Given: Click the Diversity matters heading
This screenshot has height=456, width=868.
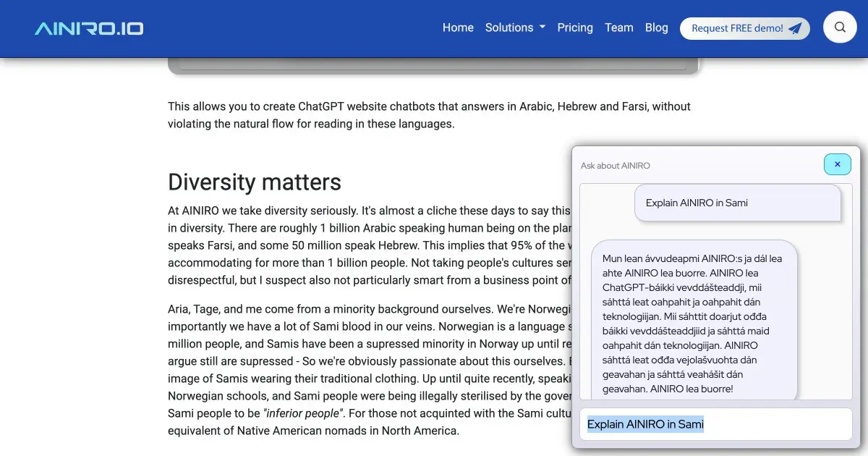Looking at the screenshot, I should pyautogui.click(x=254, y=182).
